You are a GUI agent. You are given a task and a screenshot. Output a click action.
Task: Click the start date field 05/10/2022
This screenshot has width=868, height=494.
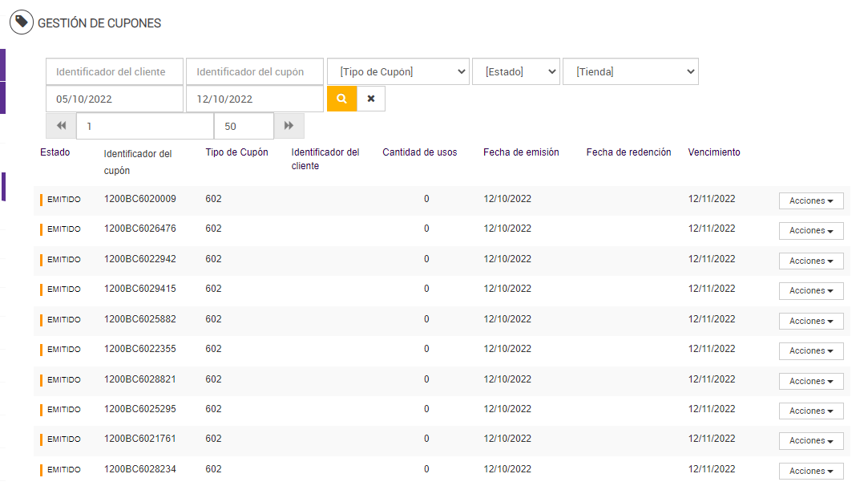pyautogui.click(x=115, y=99)
